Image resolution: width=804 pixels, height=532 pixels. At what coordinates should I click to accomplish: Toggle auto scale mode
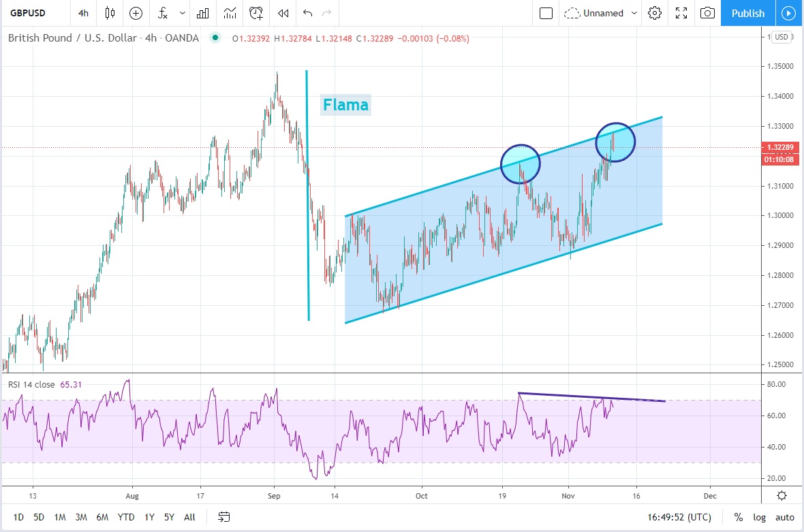(x=784, y=517)
